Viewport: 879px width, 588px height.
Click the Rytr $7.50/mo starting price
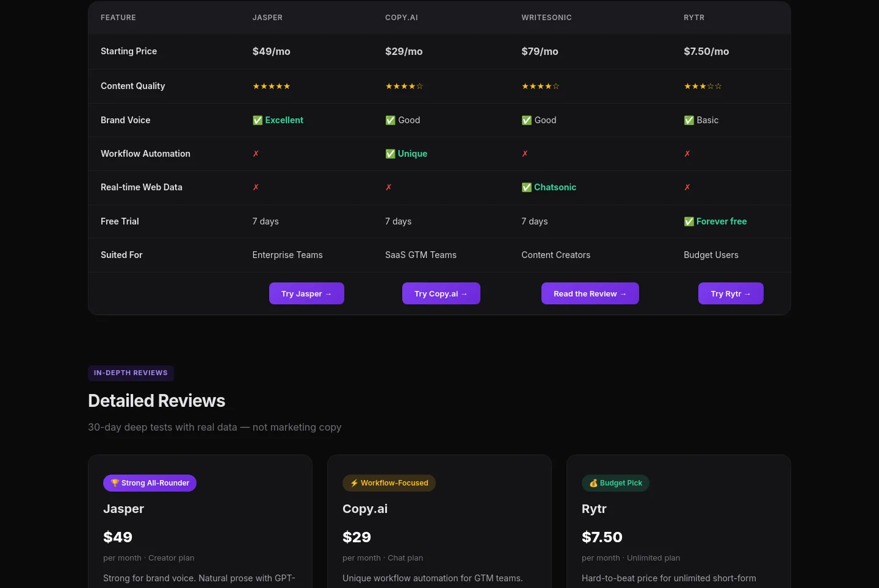click(x=706, y=51)
